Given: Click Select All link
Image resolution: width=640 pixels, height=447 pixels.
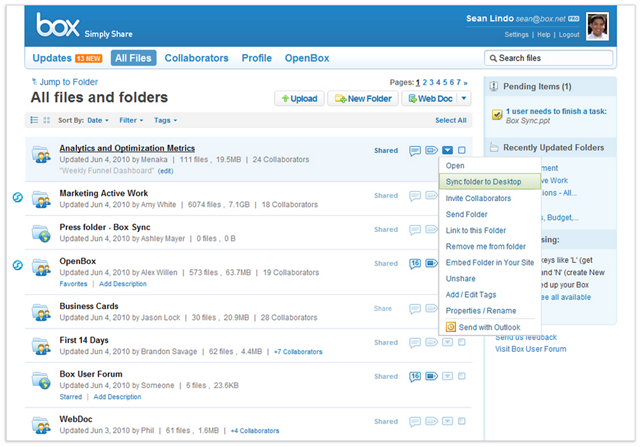Looking at the screenshot, I should (x=451, y=120).
